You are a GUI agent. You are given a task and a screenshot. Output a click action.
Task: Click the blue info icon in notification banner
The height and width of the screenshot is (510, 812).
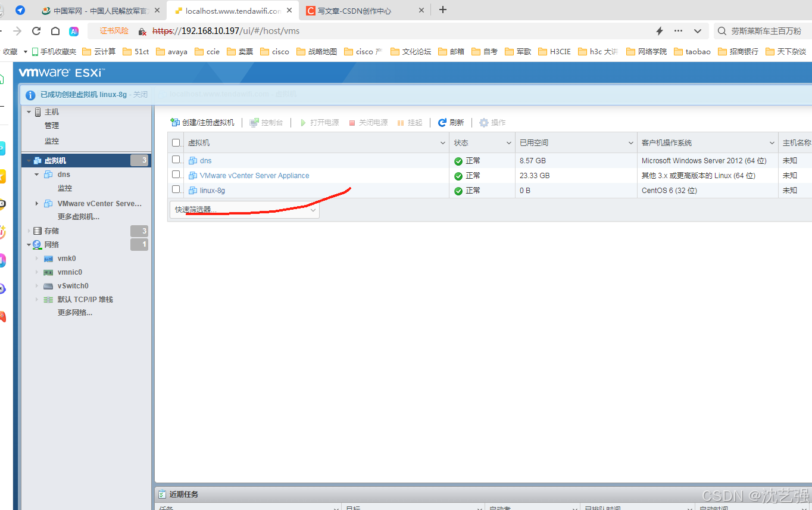click(31, 95)
